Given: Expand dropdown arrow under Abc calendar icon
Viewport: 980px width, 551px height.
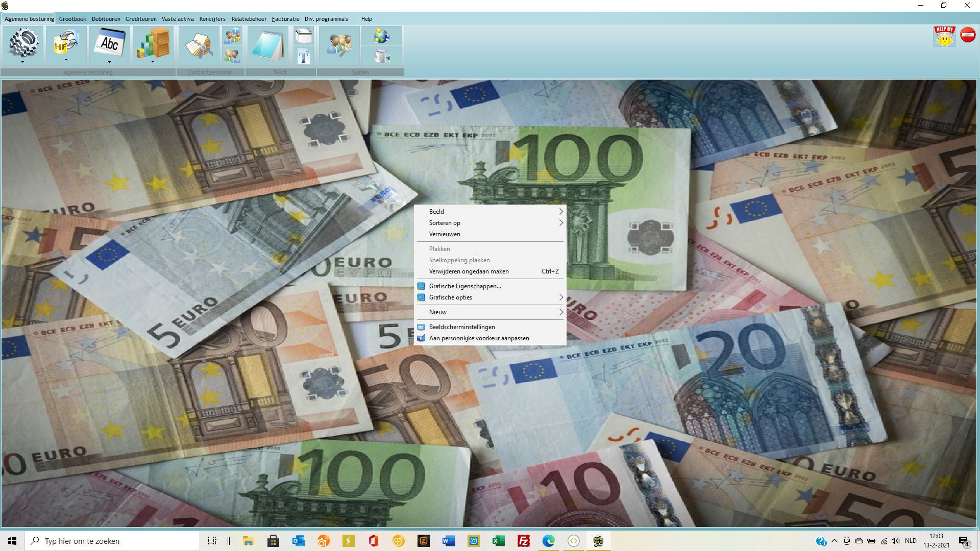Looking at the screenshot, I should 109,62.
